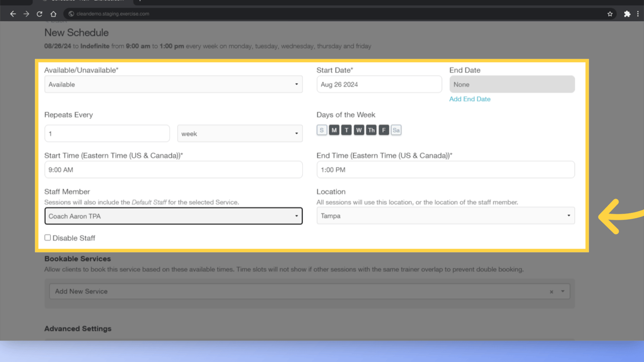Click the Add End Date link
Screen dimensions: 644x362
(x=470, y=99)
